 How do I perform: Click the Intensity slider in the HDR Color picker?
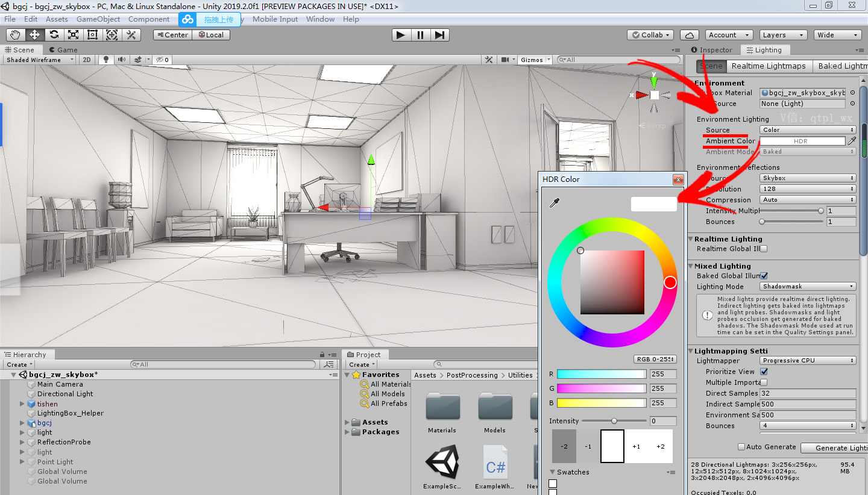pos(614,421)
